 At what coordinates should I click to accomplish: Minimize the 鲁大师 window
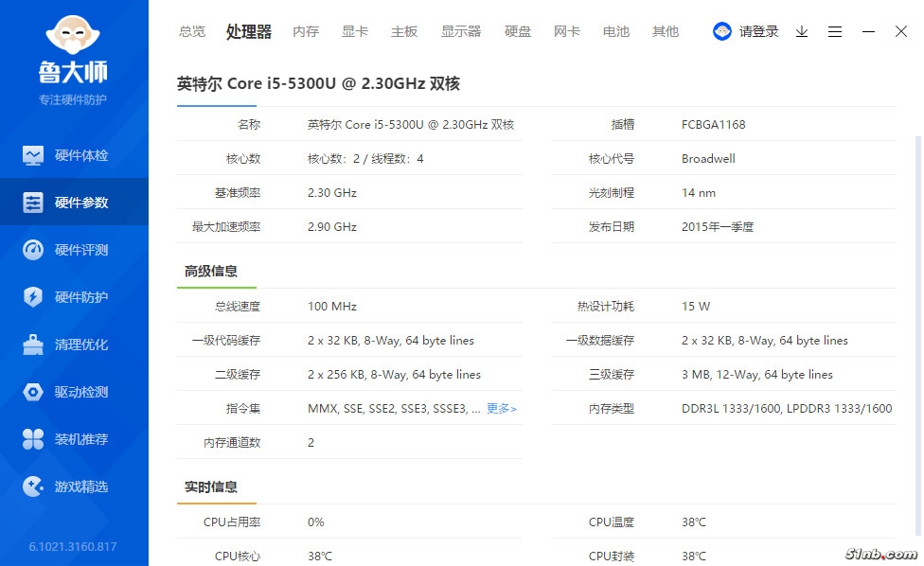[868, 31]
